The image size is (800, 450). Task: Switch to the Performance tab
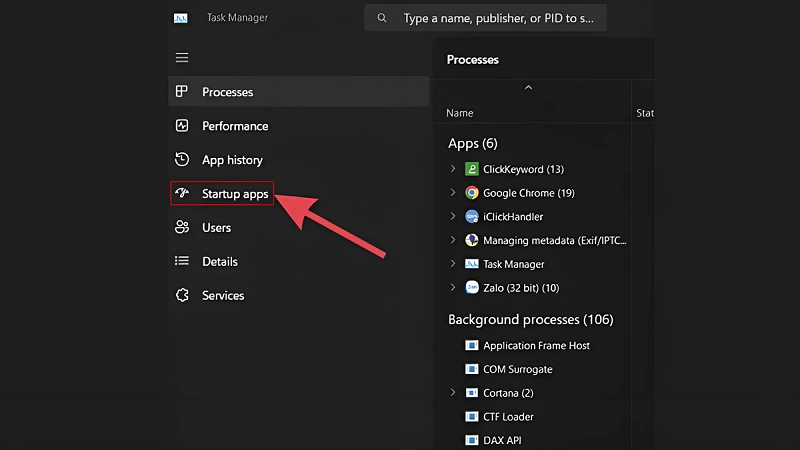pyautogui.click(x=234, y=126)
